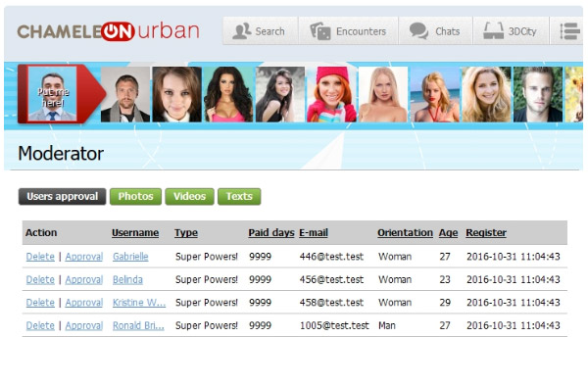Screen dimensions: 588x386
Task: Click the Search people icon
Action: click(x=241, y=31)
